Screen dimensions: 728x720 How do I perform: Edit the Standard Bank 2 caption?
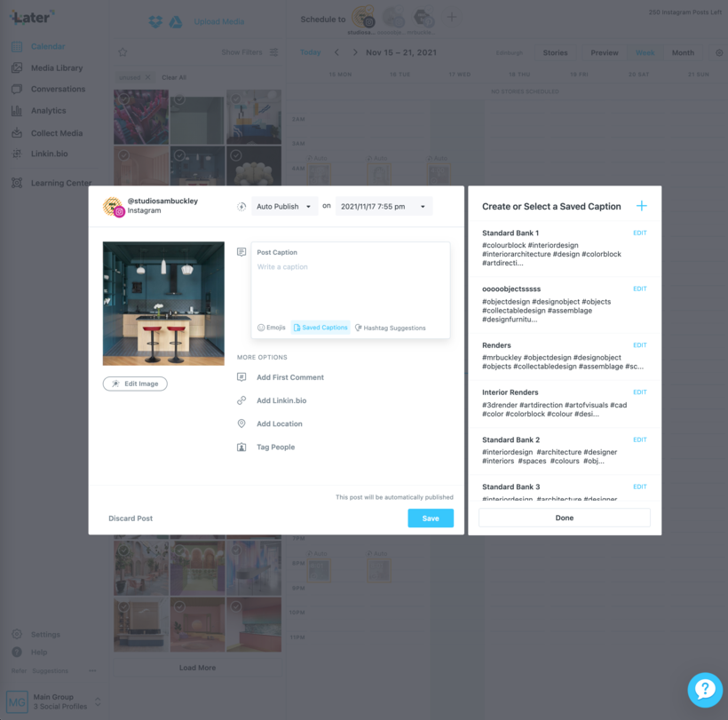(640, 439)
